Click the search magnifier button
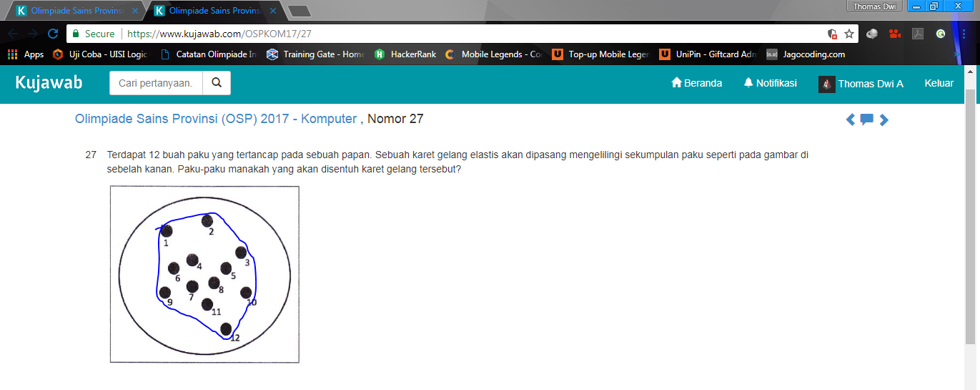Viewport: 980px width, 390px height. [x=217, y=83]
